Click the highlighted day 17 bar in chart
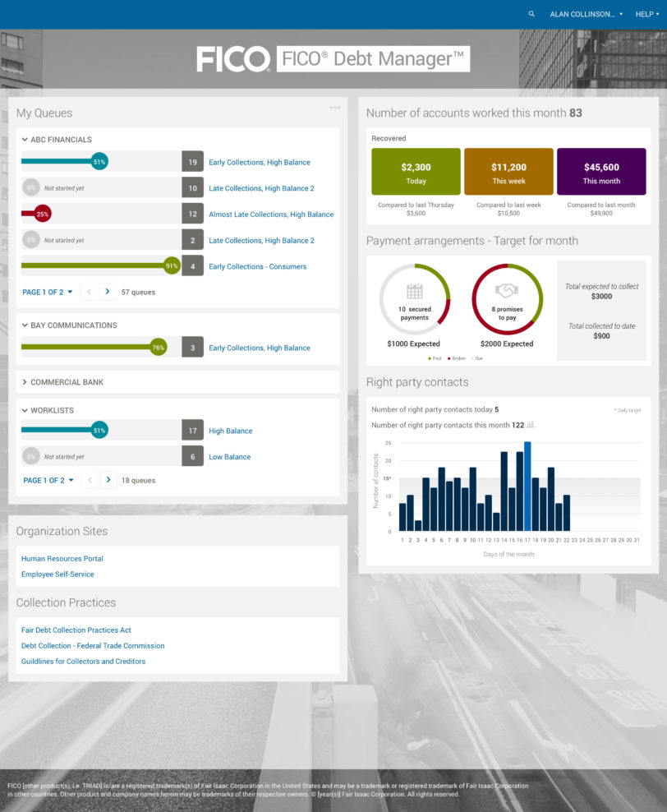667x812 pixels. pyautogui.click(x=527, y=487)
